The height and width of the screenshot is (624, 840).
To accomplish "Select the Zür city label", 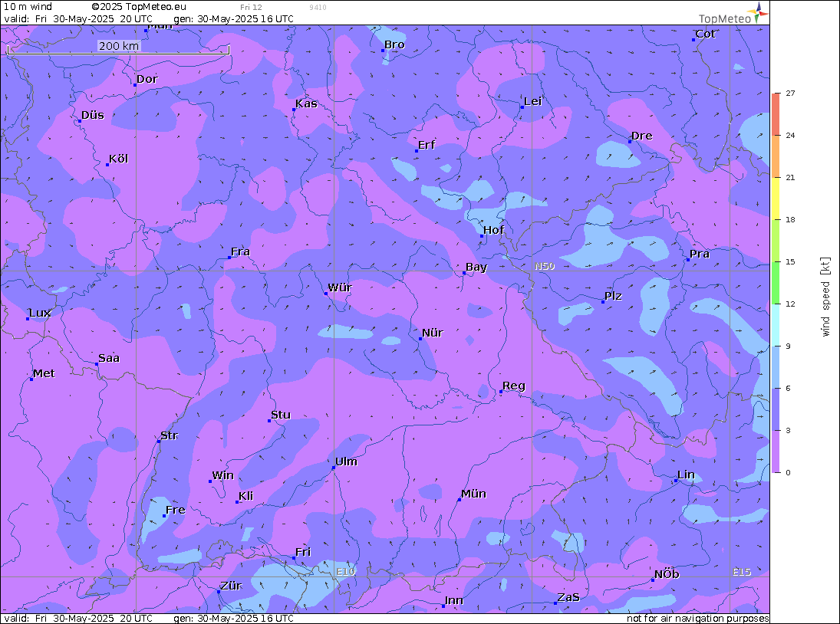I will coord(231,586).
